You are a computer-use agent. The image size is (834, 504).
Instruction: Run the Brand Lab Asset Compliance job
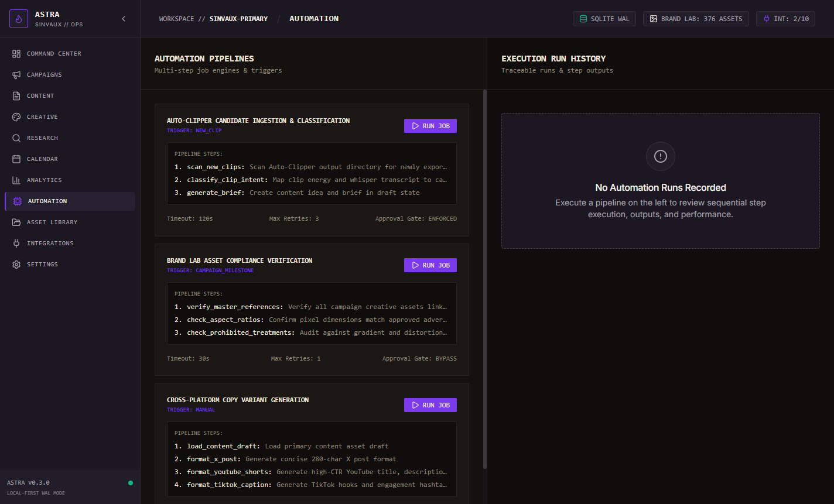430,265
